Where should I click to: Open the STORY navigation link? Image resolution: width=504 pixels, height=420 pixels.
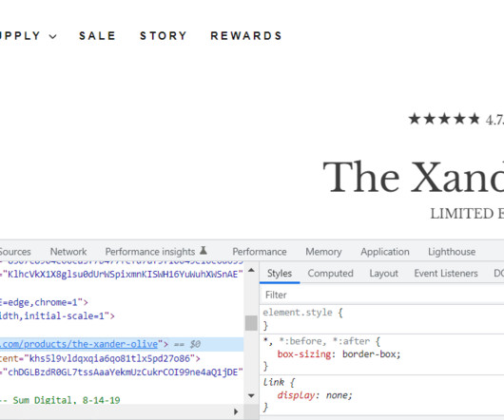[x=164, y=36]
